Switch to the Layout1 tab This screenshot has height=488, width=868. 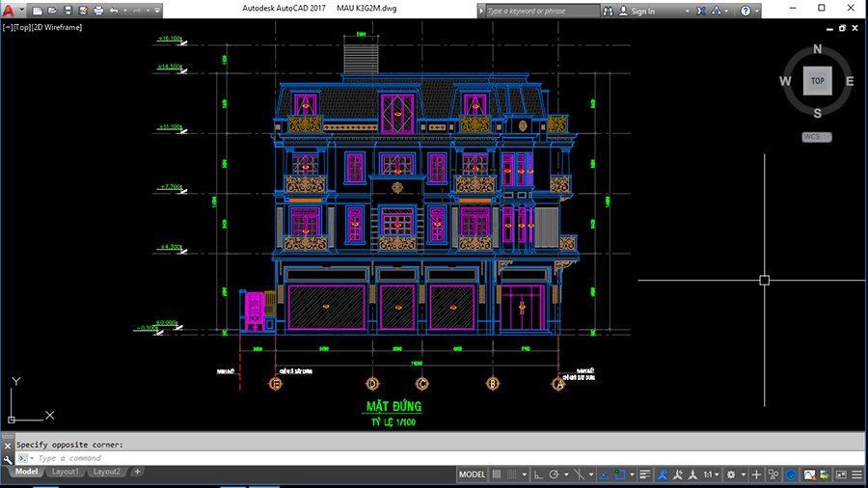(65, 472)
